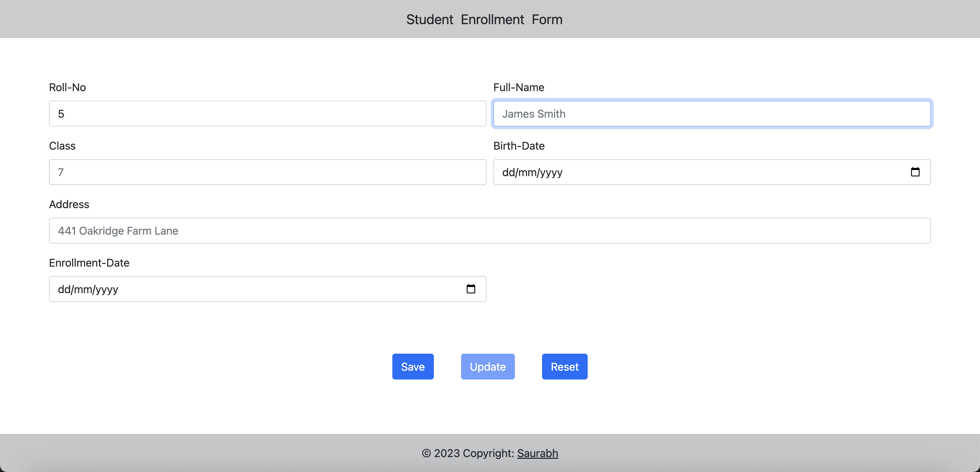Open the Enrollment-Date calendar picker icon

(471, 289)
